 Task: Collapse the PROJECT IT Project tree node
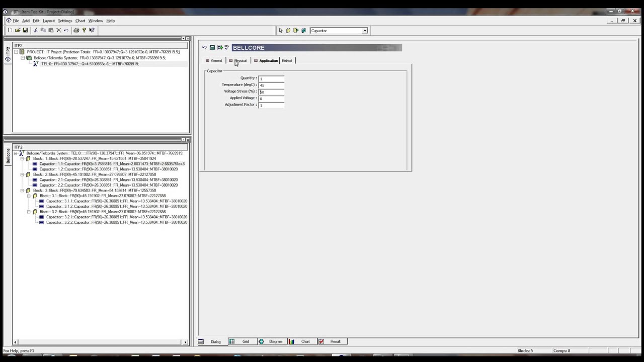[16, 52]
